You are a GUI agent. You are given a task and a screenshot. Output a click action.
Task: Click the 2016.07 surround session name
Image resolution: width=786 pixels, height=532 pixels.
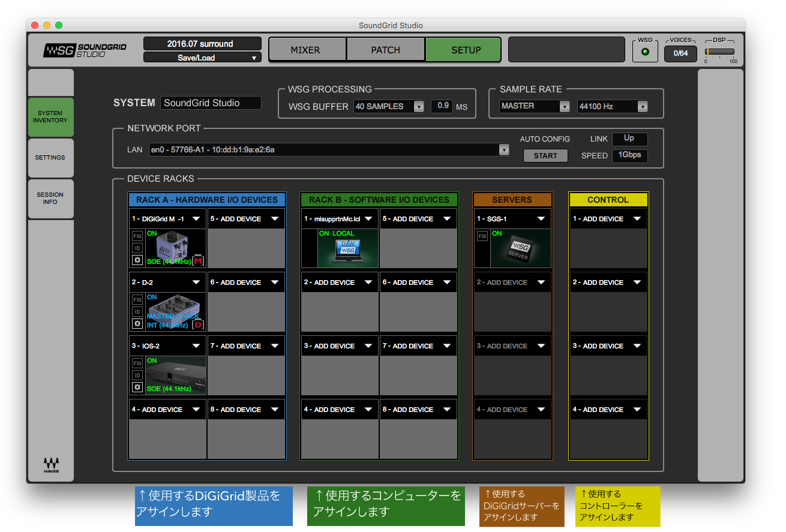click(x=202, y=44)
